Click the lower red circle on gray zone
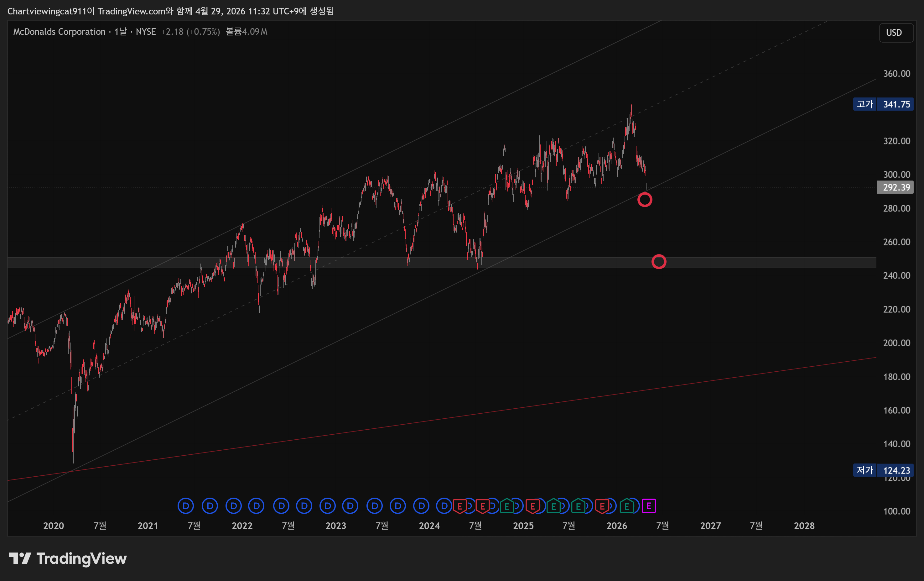 tap(659, 262)
